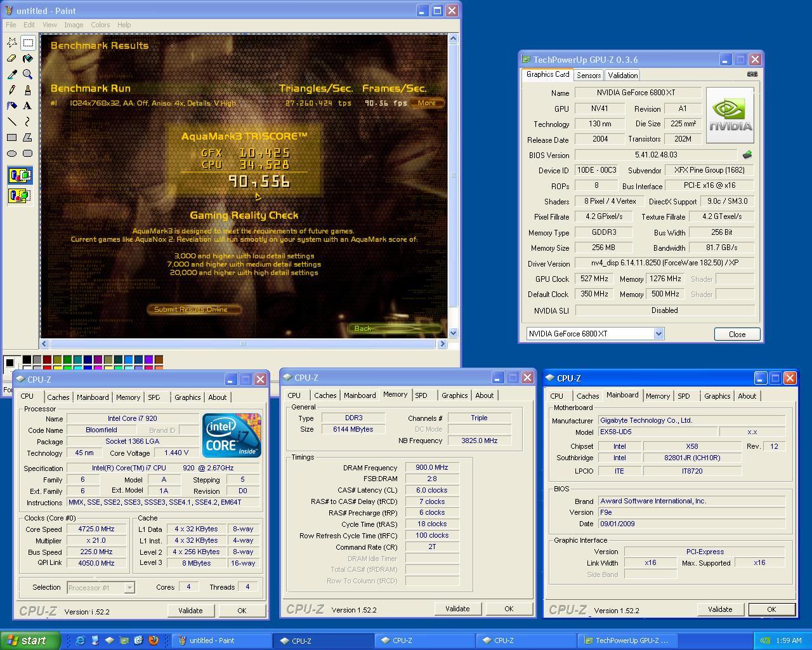Viewport: 812px width, 650px height.
Task: Click the More button in benchmark results
Action: (426, 103)
